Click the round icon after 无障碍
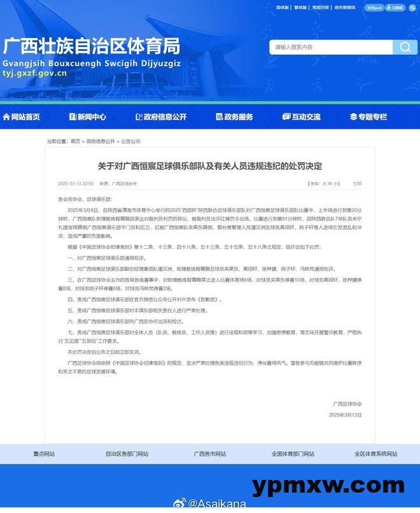Image resolution: width=420 pixels, height=513 pixels. point(411,8)
